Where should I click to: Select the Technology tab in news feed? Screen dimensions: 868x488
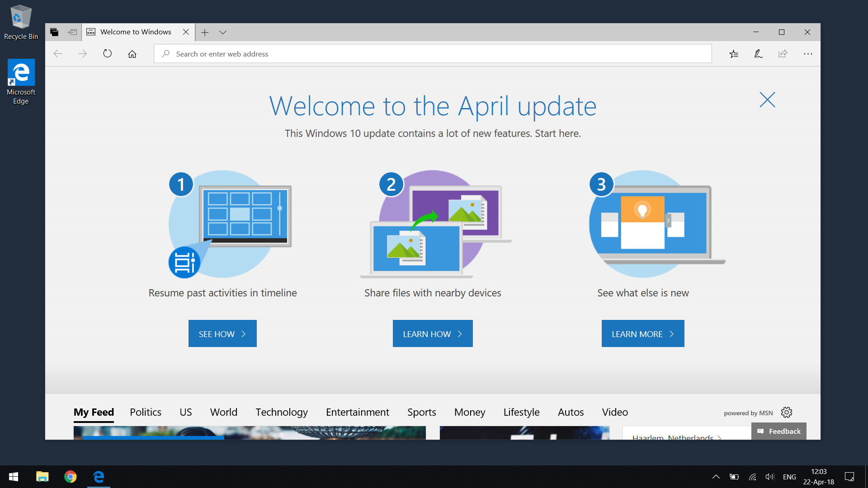280,412
